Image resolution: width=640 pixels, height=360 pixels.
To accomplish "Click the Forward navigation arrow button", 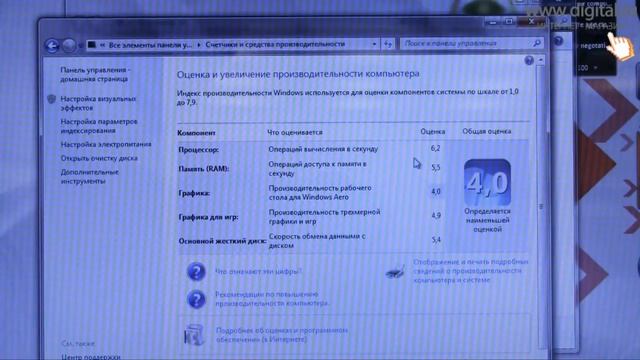I will click(x=69, y=45).
